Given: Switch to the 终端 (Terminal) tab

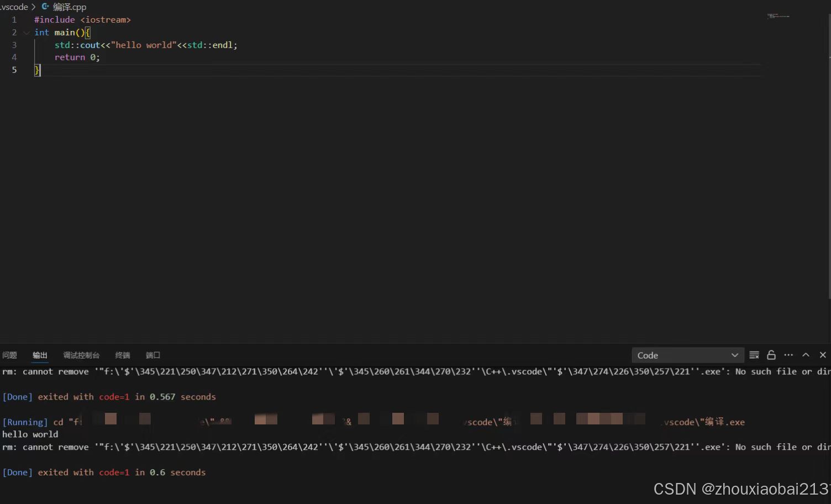Looking at the screenshot, I should (x=122, y=355).
